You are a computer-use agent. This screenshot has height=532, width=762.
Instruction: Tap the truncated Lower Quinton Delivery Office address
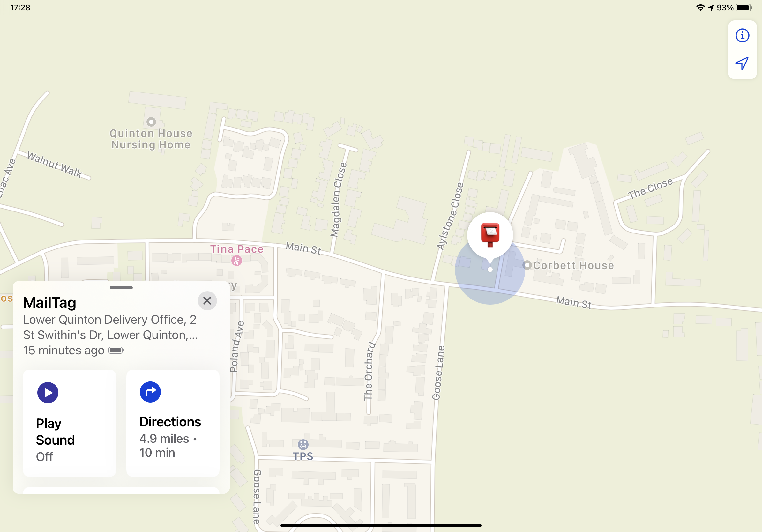110,327
